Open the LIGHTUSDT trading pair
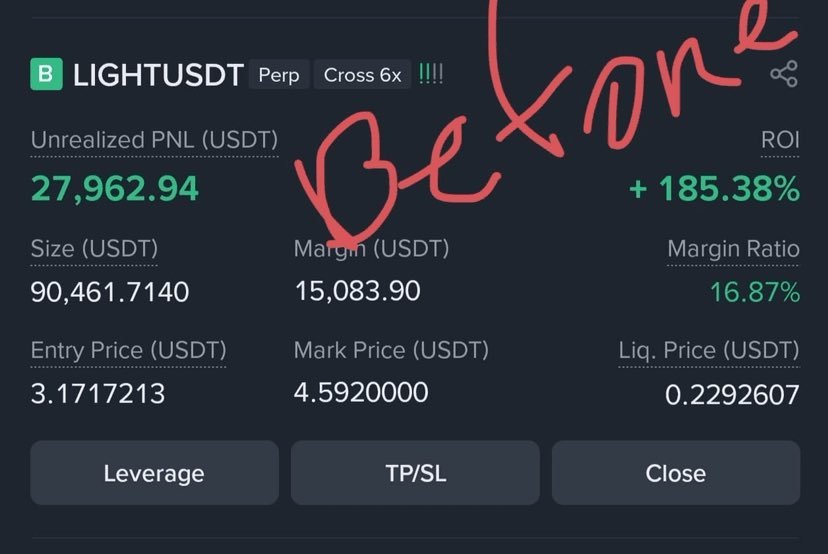 pyautogui.click(x=158, y=75)
